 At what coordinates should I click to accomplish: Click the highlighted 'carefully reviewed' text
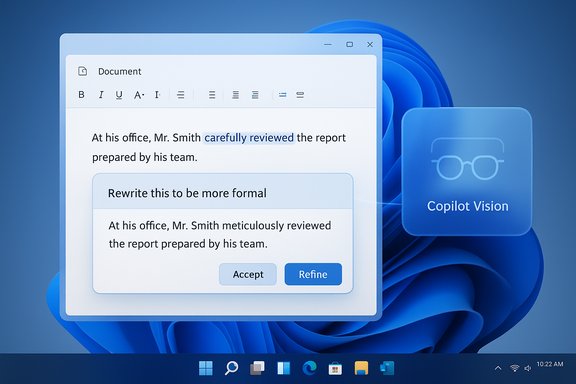point(249,137)
